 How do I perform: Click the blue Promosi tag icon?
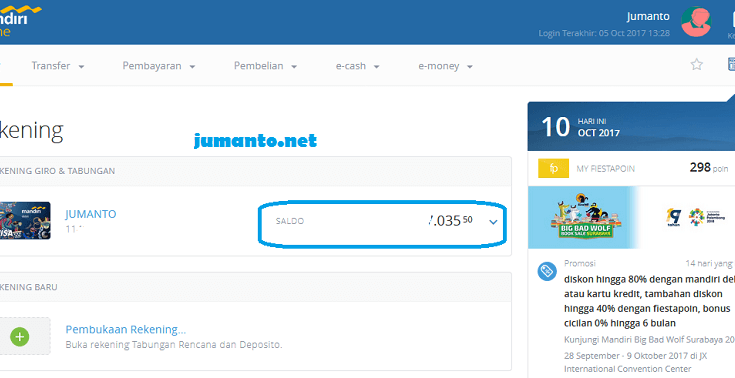(547, 271)
